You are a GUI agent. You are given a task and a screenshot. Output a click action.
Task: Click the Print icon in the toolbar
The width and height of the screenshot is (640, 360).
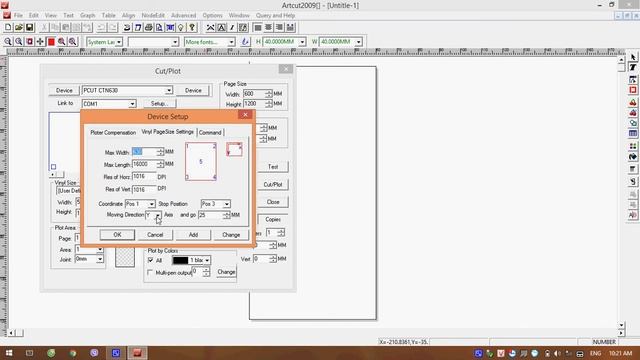point(149,27)
